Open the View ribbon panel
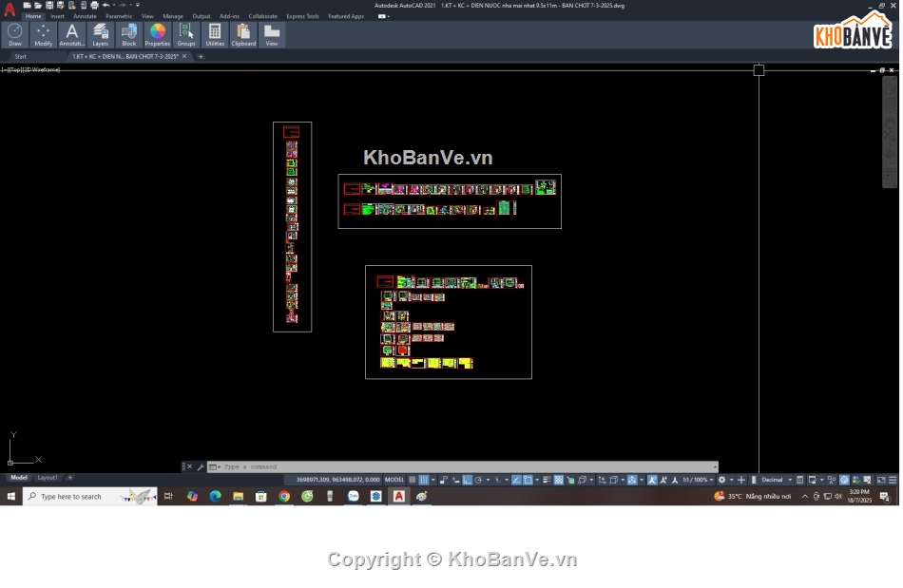This screenshot has width=903, height=588. tap(272, 34)
